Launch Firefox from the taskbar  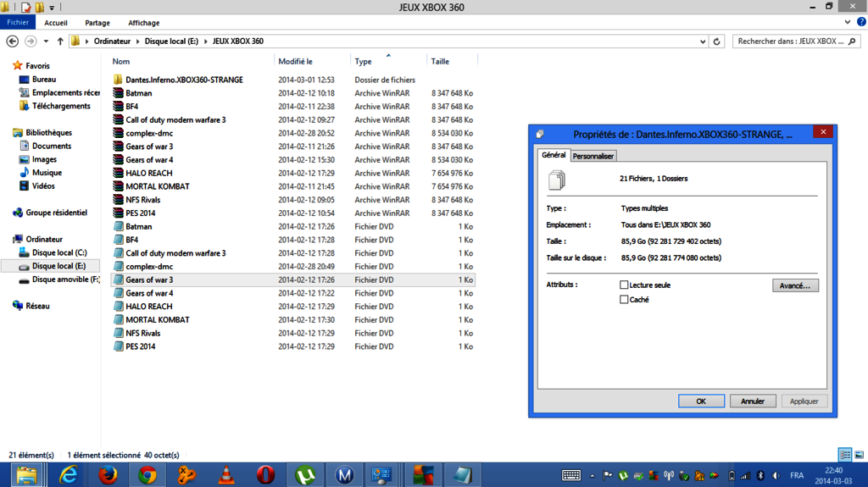coord(108,475)
